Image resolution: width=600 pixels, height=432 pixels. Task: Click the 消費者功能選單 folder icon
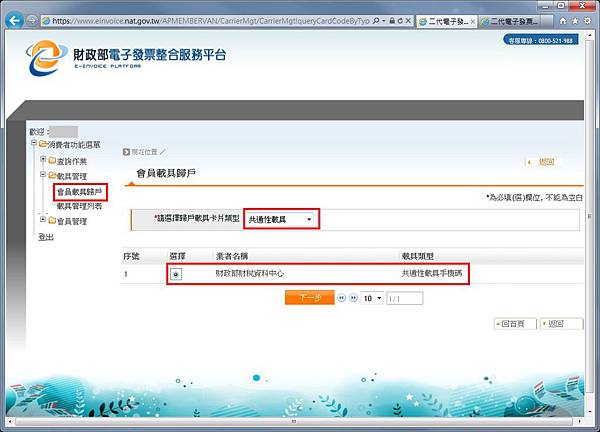(43, 144)
